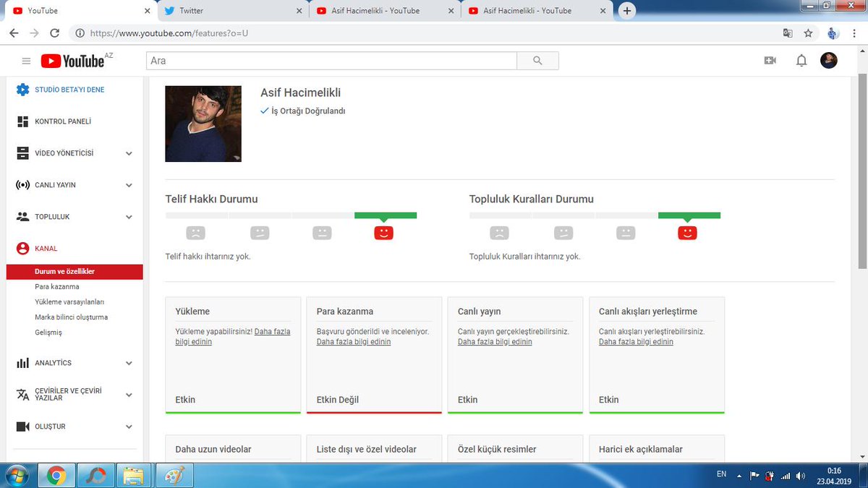This screenshot has height=488, width=868.
Task: Click Daha fazla bilgi edinin under Para kazanma
Action: [x=354, y=341]
